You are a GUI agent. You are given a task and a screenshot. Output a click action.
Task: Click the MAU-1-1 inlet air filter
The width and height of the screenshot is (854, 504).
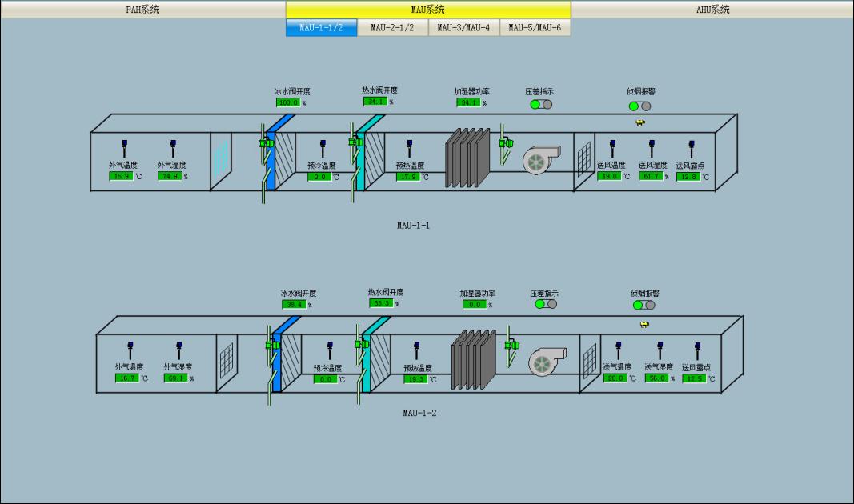click(220, 158)
